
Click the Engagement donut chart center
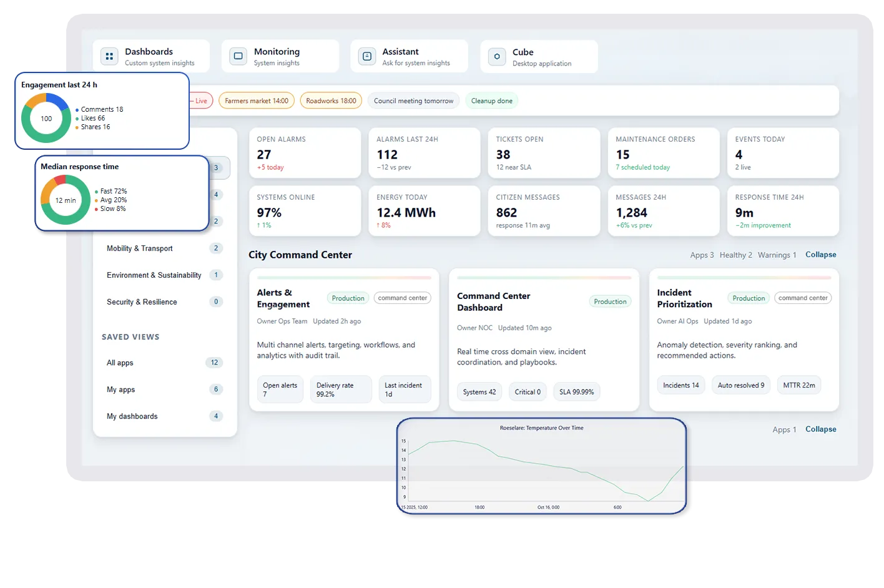coord(46,119)
